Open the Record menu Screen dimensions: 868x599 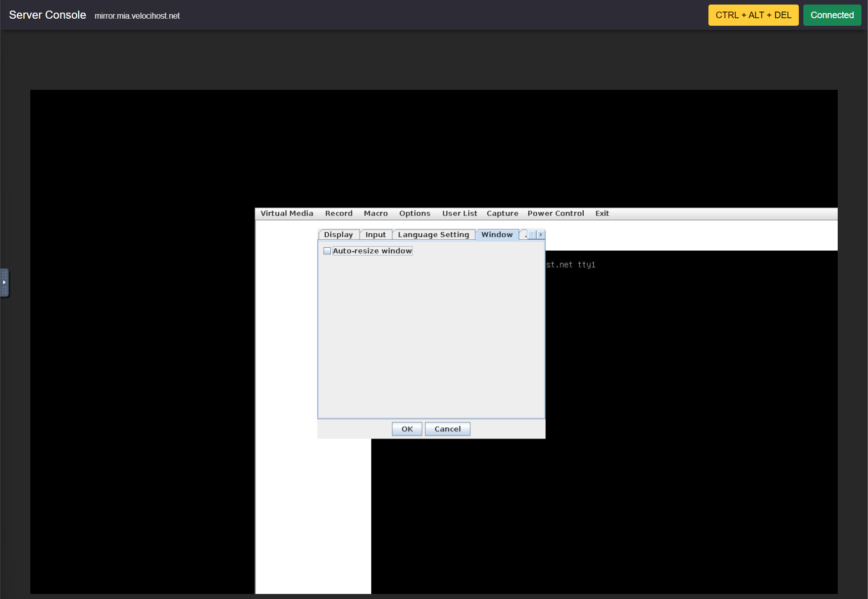tap(338, 213)
